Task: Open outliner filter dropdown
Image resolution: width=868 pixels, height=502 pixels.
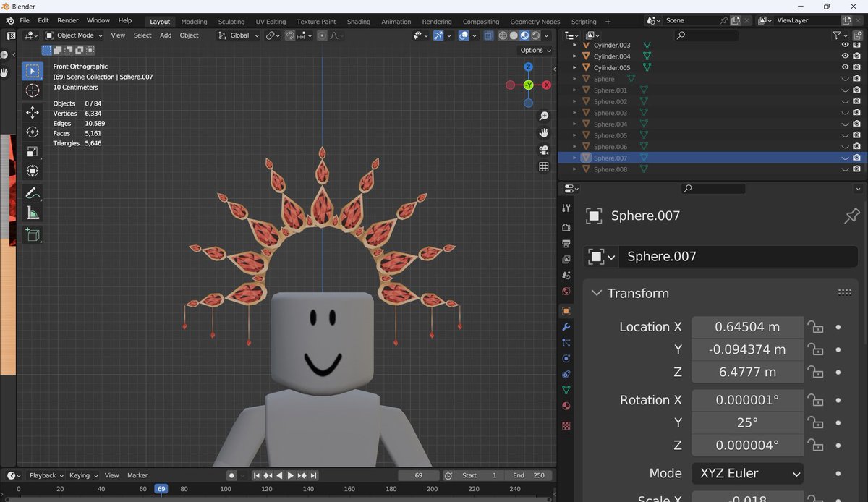Action: [x=840, y=35]
